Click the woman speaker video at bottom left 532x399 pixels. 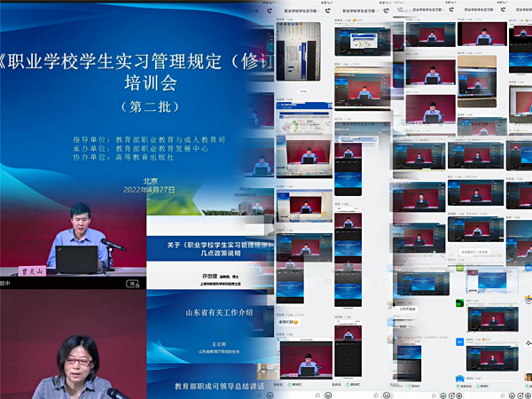pos(73,346)
